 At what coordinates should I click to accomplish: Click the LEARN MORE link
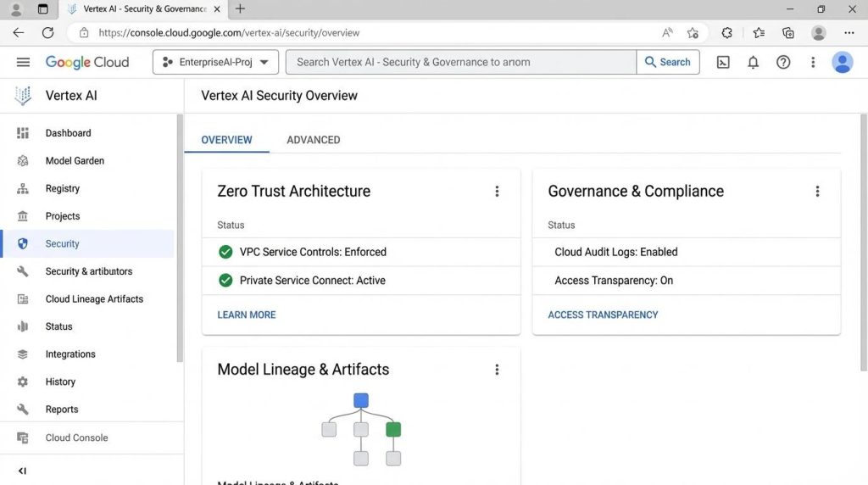[x=246, y=315]
